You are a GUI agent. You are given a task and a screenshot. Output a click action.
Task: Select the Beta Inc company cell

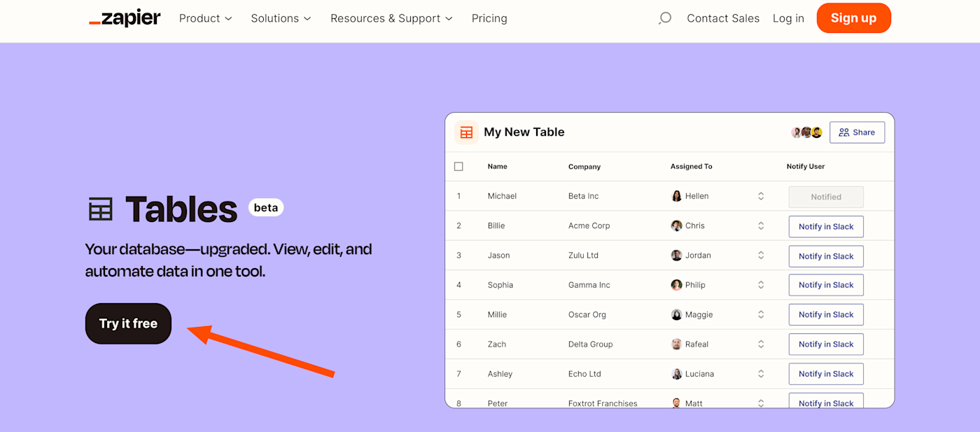point(584,196)
